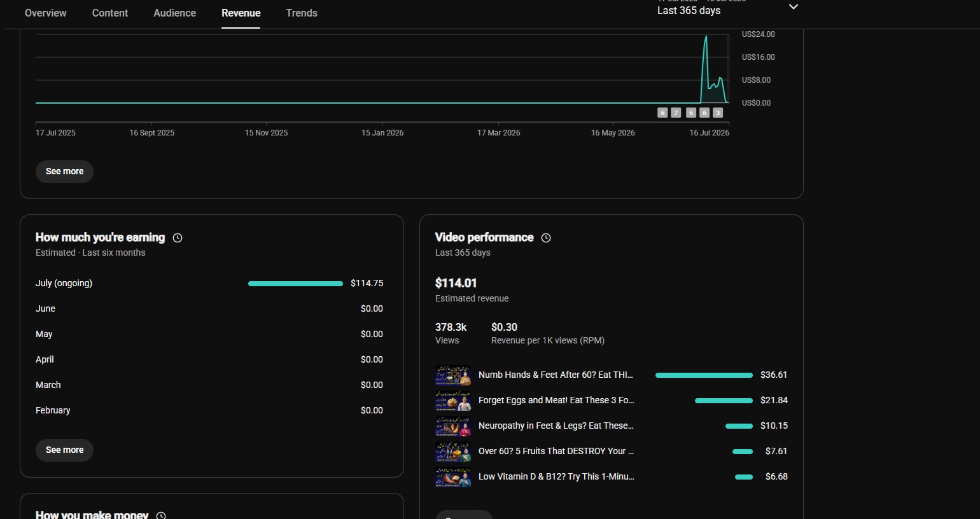Switch to the Overview tab
The height and width of the screenshot is (519, 980).
click(x=45, y=13)
